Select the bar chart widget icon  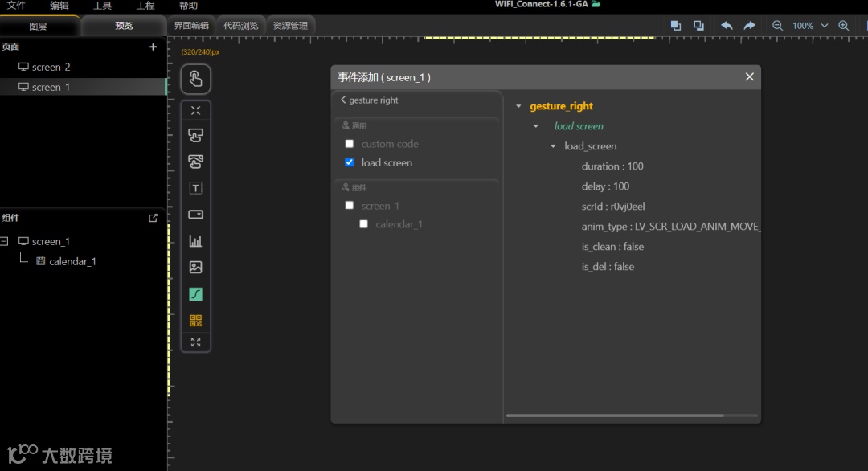pos(195,241)
